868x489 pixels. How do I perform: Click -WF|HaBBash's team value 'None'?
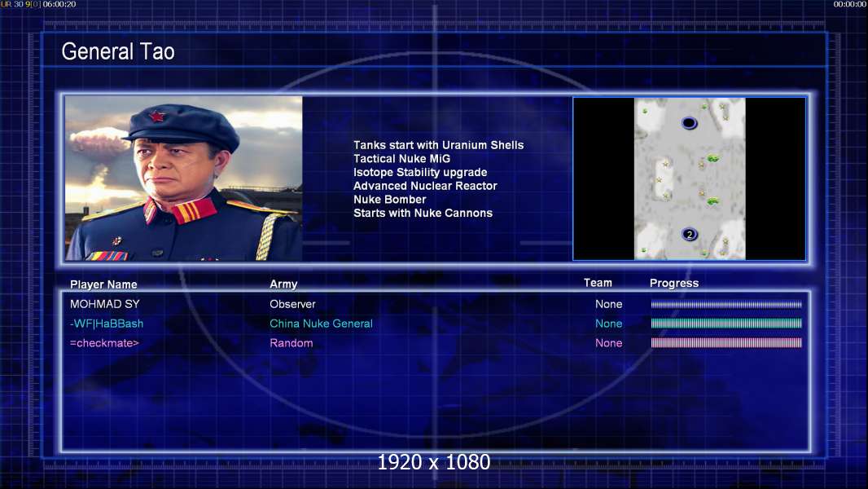pyautogui.click(x=608, y=324)
